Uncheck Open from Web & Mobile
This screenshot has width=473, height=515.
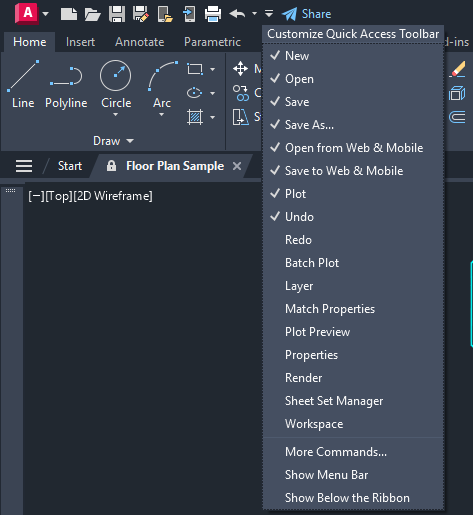[x=353, y=148]
